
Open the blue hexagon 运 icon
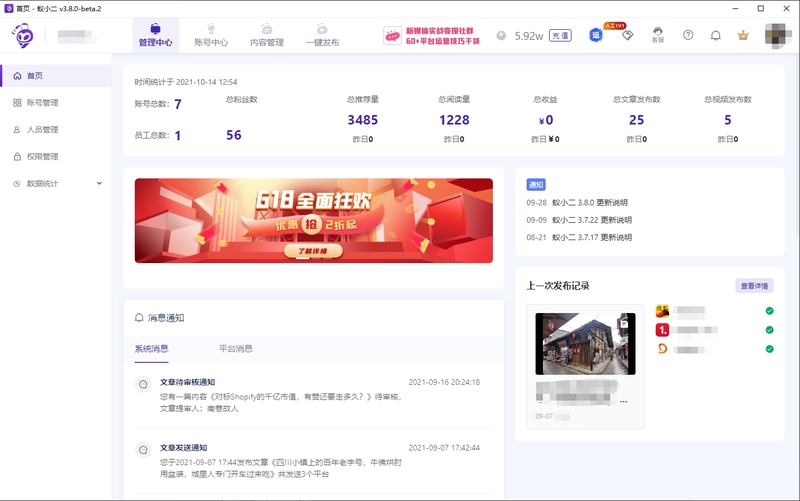tap(595, 35)
